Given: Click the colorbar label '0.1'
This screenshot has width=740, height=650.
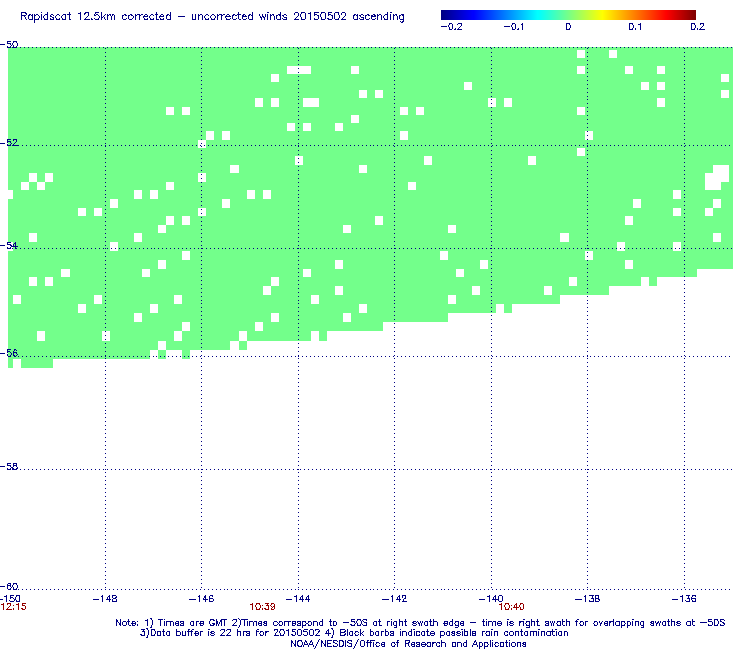Looking at the screenshot, I should 635,27.
